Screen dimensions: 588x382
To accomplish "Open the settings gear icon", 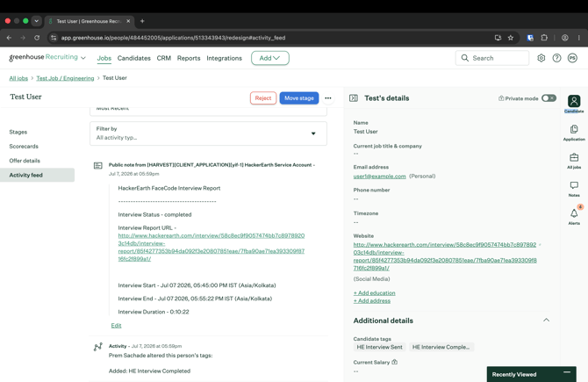I will 541,58.
